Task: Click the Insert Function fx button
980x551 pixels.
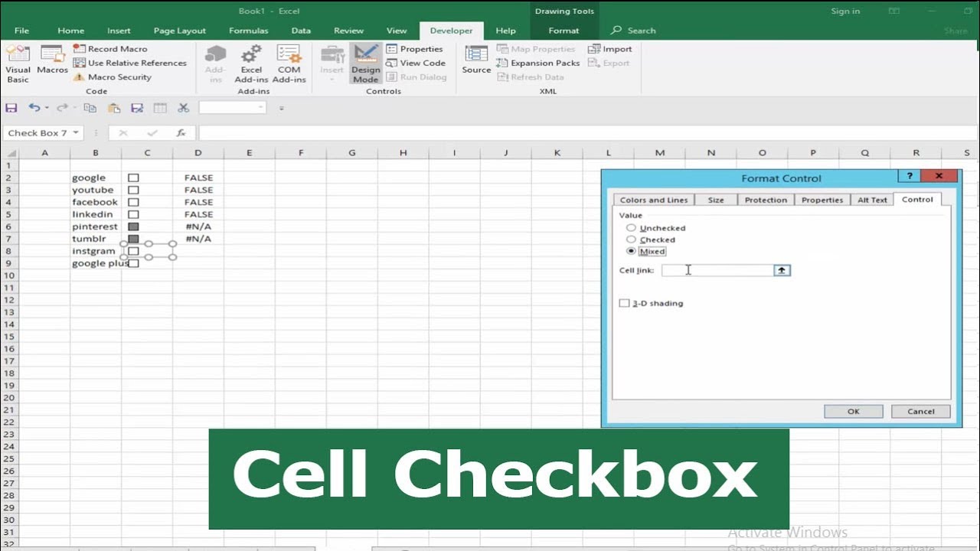Action: pos(181,132)
